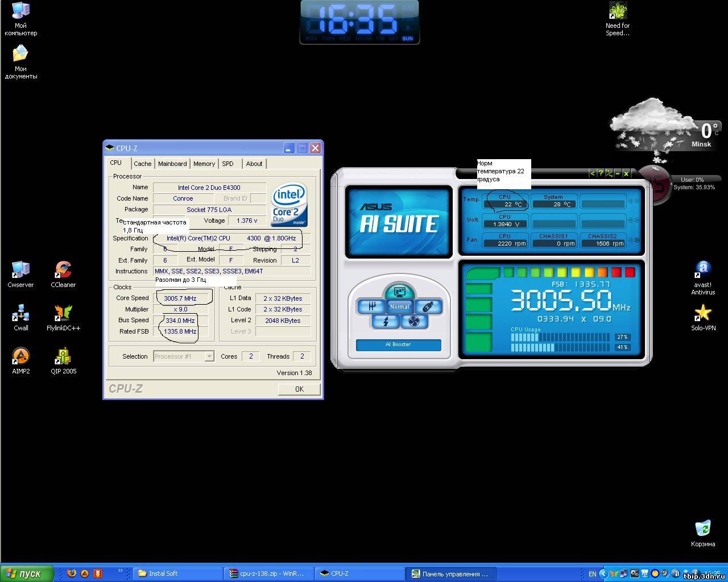Screen dimensions: 728x582
Task: Open CPU-Z taskbar button
Action: click(x=360, y=573)
